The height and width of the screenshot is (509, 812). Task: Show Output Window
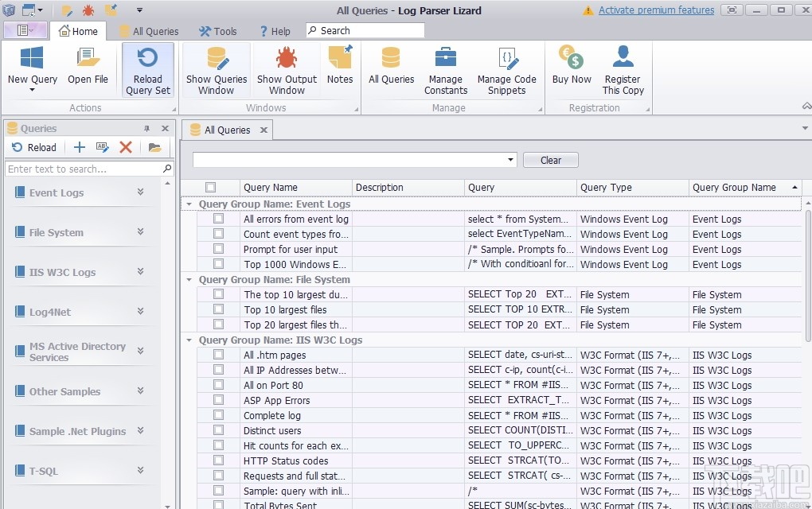point(287,70)
